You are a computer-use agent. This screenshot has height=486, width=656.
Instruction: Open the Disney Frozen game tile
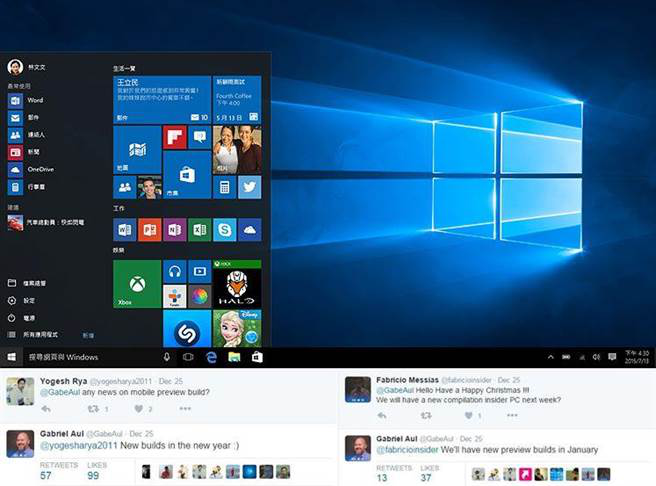pos(237,329)
